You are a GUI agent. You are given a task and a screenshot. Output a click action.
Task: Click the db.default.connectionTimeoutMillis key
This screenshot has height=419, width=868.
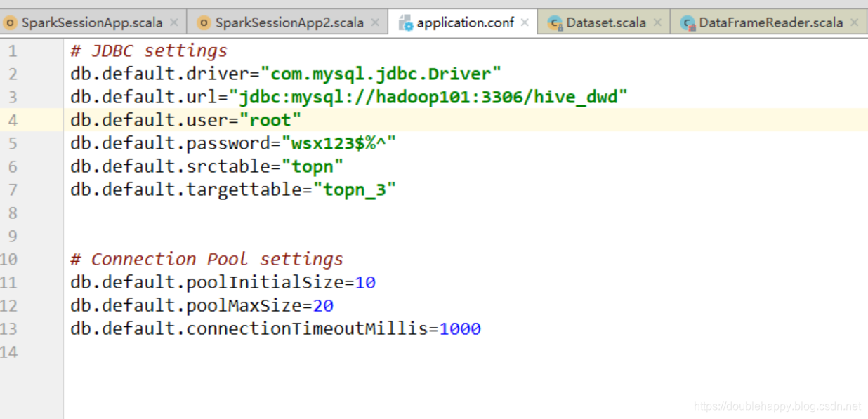(x=249, y=328)
